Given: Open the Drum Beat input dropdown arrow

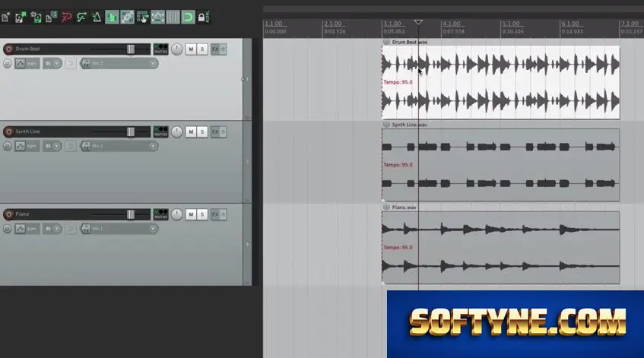Looking at the screenshot, I should (153, 63).
